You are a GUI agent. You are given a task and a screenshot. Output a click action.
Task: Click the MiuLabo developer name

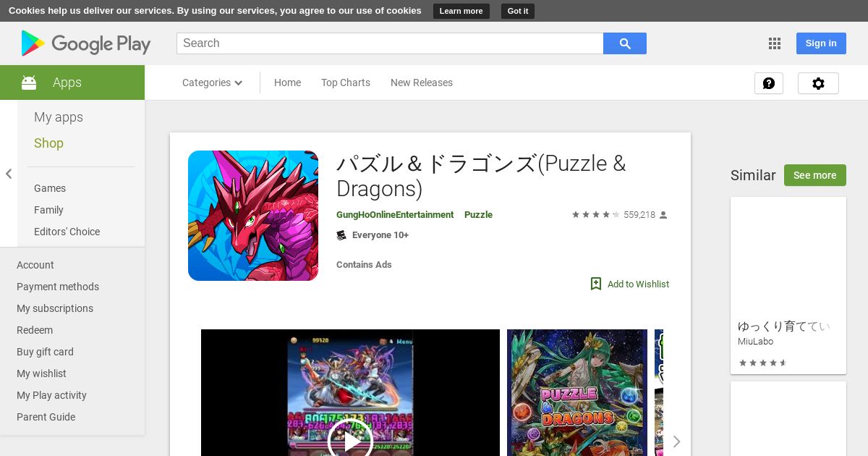(755, 342)
